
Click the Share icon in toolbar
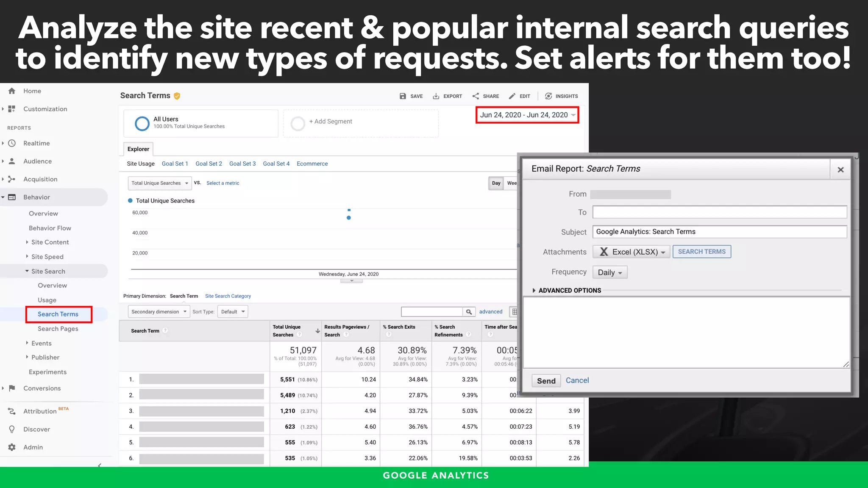click(x=476, y=96)
